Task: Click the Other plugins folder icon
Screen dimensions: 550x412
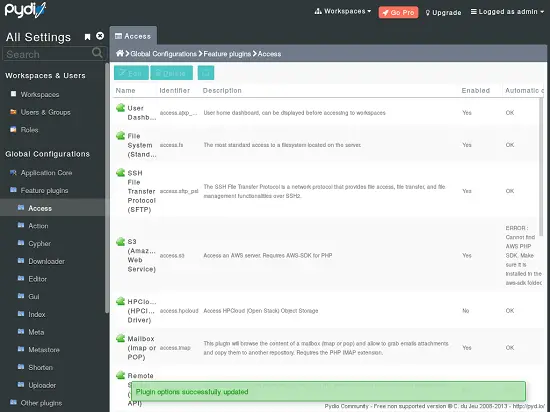Action: coord(13,402)
